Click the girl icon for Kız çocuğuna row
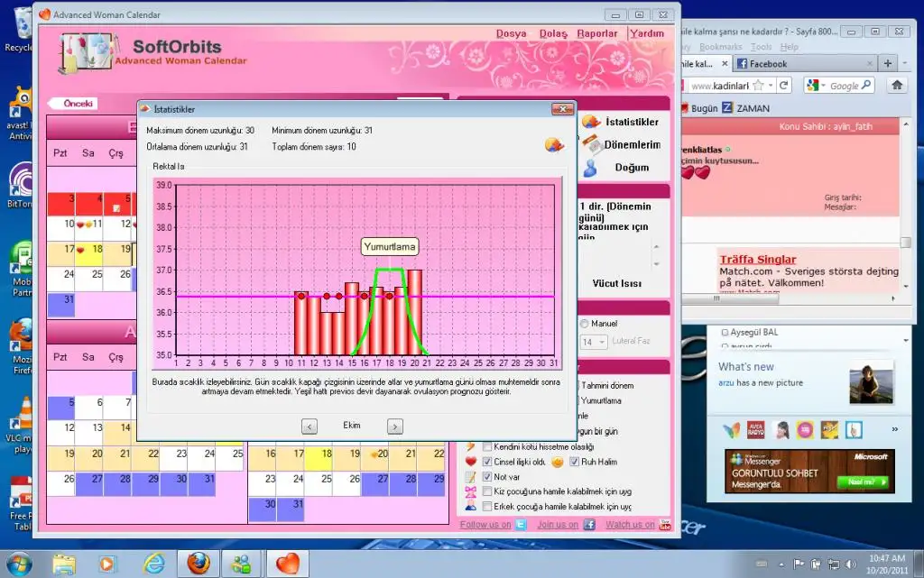 tap(471, 491)
